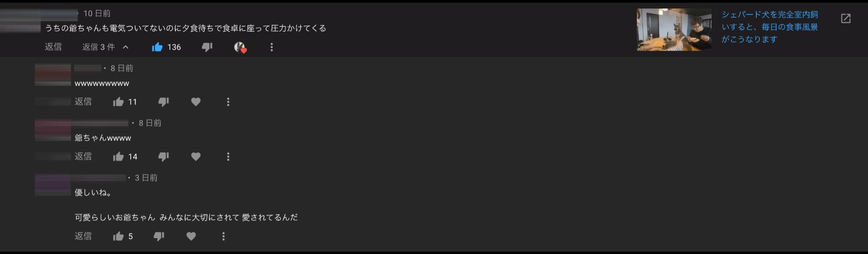The image size is (868, 254).
Task: Open more options for the top comment
Action: [272, 47]
